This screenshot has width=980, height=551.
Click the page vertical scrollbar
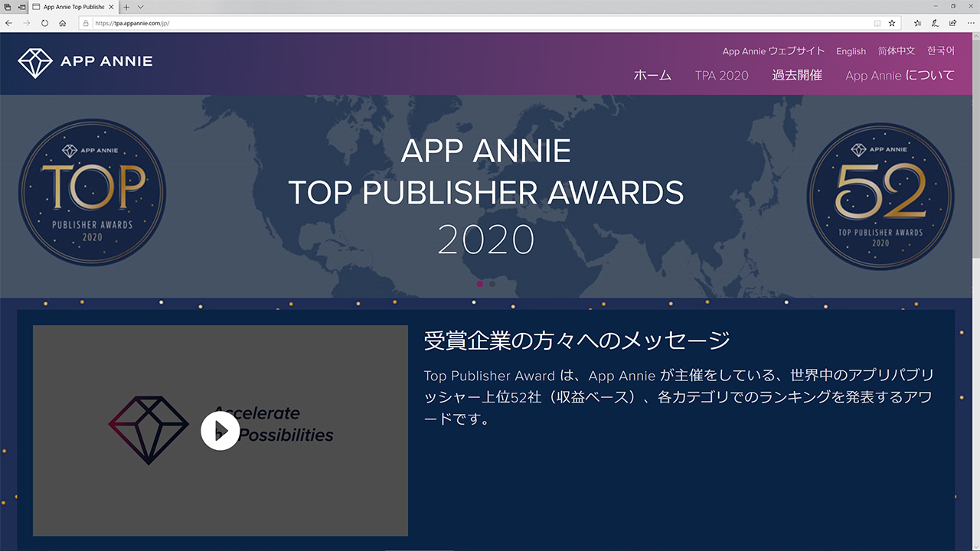(x=976, y=291)
